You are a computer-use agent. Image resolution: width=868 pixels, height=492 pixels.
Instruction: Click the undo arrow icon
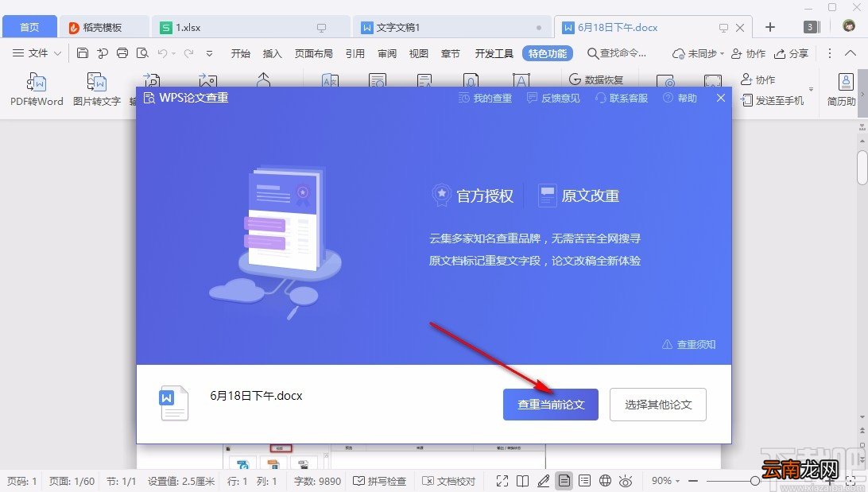point(162,53)
